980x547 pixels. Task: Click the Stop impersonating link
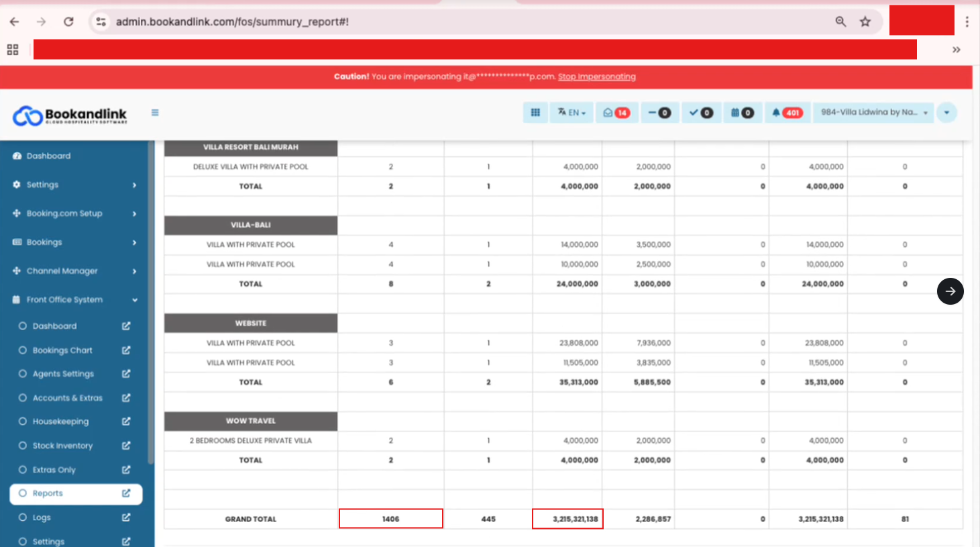pos(596,77)
